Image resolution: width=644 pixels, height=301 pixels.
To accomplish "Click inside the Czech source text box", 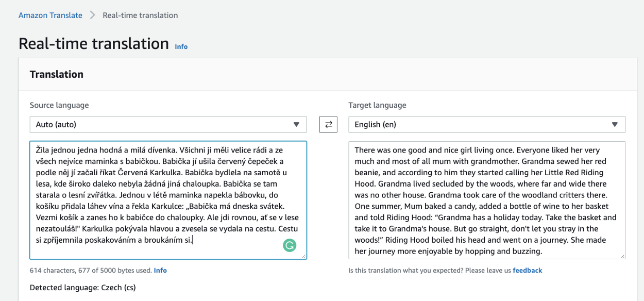I will pos(168,200).
